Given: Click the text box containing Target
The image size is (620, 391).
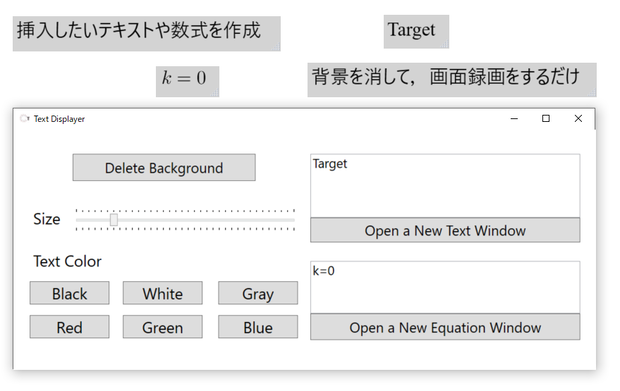Looking at the screenshot, I should pyautogui.click(x=445, y=186).
